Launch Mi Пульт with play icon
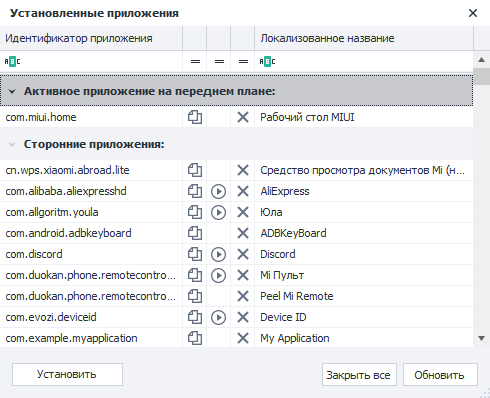490x398 pixels. [x=219, y=275]
